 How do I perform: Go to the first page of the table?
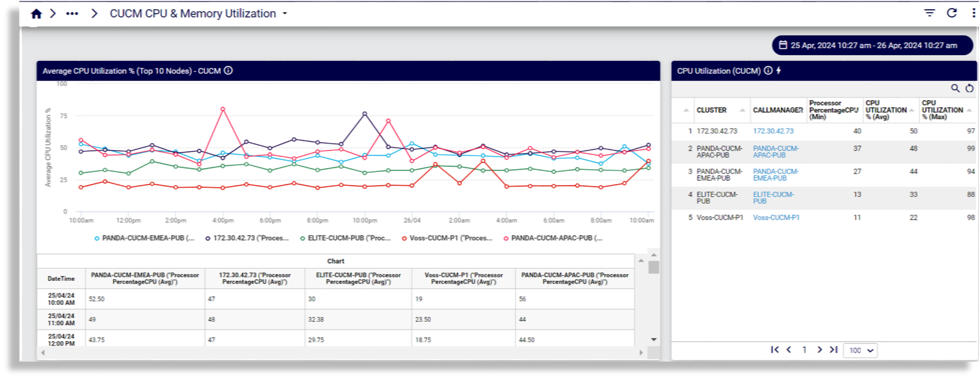(775, 350)
